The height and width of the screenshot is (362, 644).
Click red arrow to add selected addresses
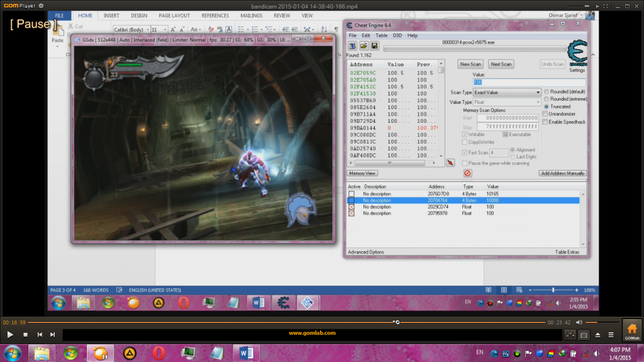(450, 163)
